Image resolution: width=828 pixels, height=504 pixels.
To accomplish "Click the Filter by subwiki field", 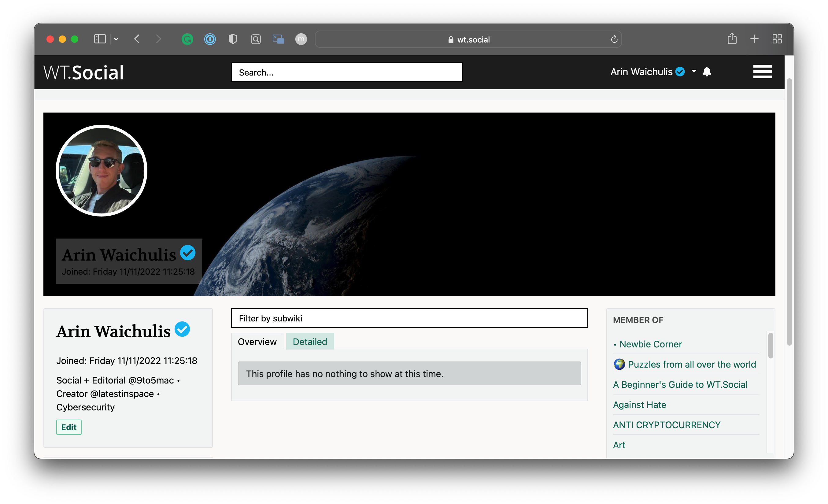I will pos(409,318).
